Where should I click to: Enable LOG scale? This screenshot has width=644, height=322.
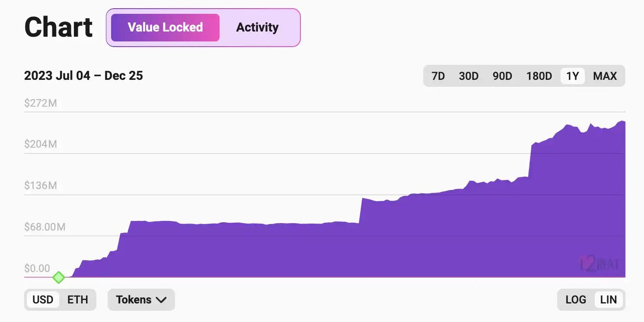[x=576, y=300]
